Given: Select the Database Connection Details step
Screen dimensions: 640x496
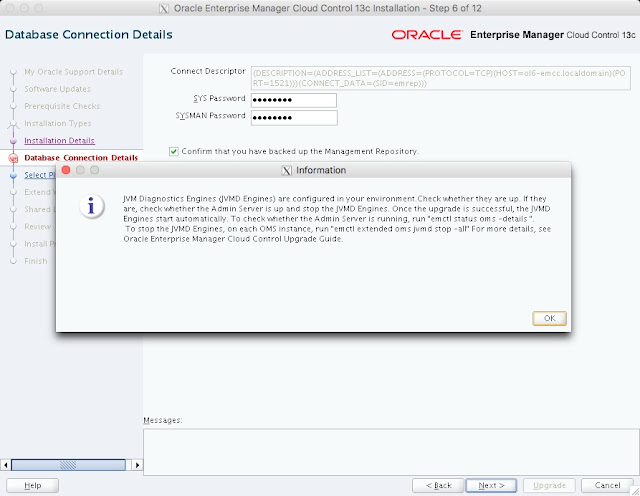Looking at the screenshot, I should pyautogui.click(x=81, y=158).
